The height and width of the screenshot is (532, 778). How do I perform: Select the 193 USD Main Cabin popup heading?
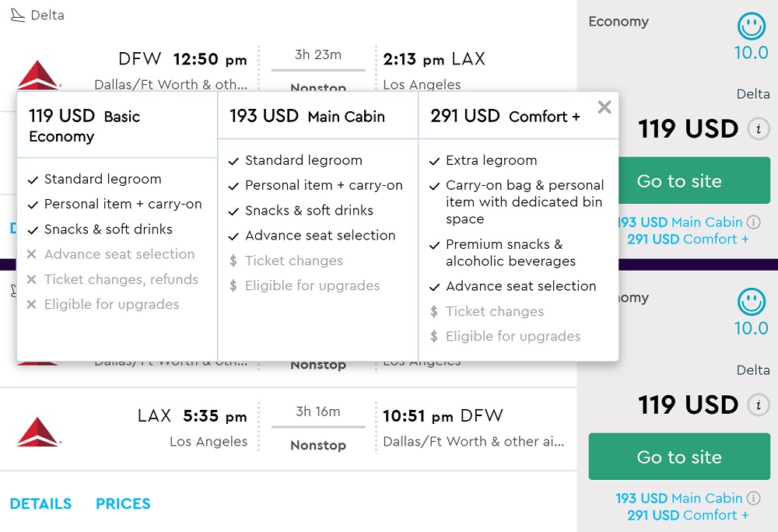click(x=307, y=117)
